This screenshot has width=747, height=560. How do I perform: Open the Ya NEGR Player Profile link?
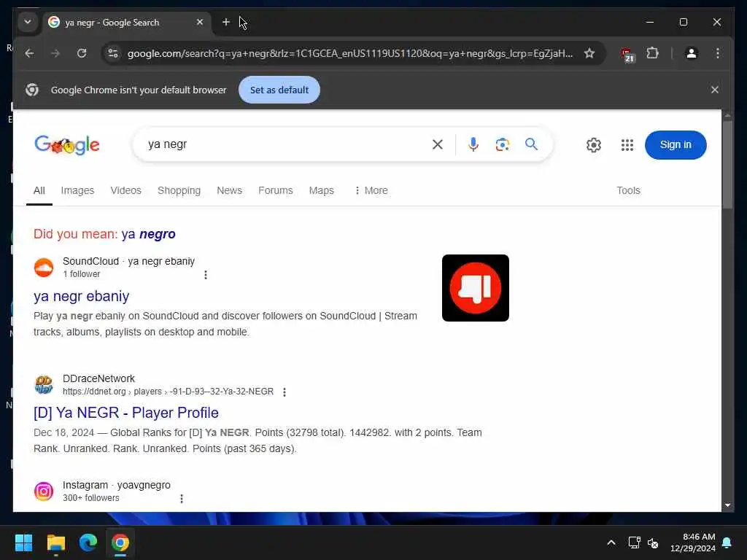126,413
